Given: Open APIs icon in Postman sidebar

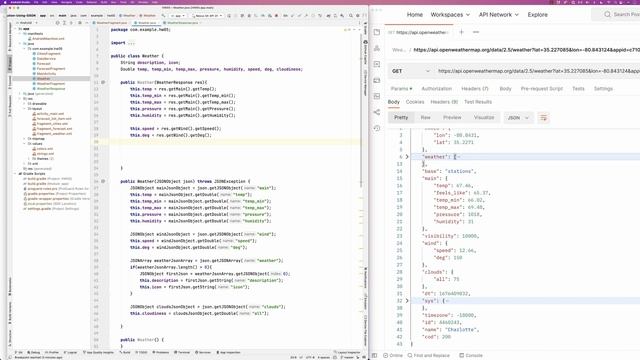Looking at the screenshot, I should (x=377, y=48).
